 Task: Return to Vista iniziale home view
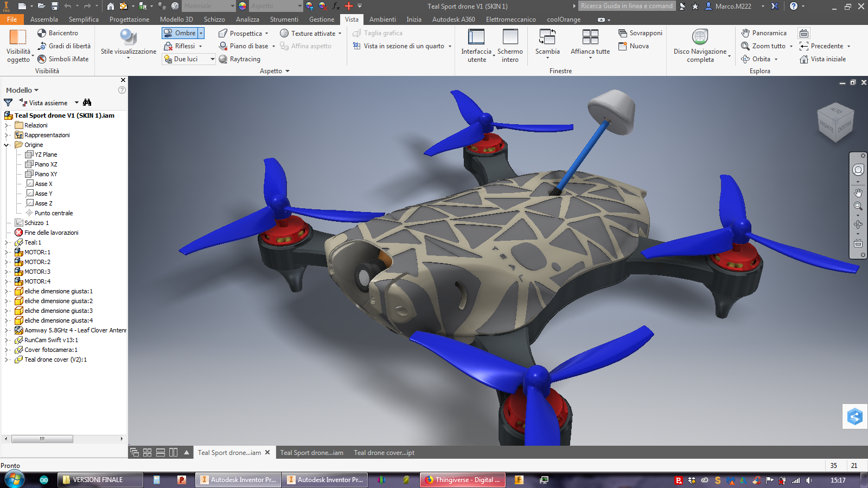click(822, 59)
